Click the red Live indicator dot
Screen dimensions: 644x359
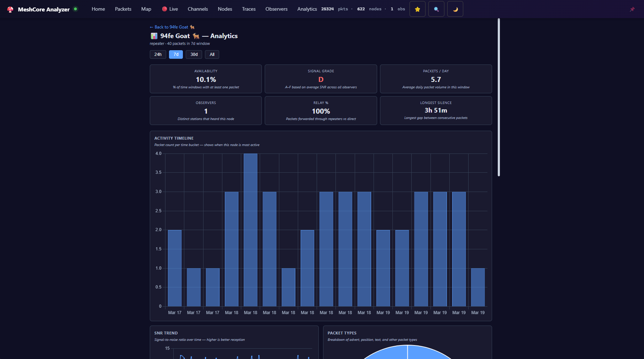164,8
